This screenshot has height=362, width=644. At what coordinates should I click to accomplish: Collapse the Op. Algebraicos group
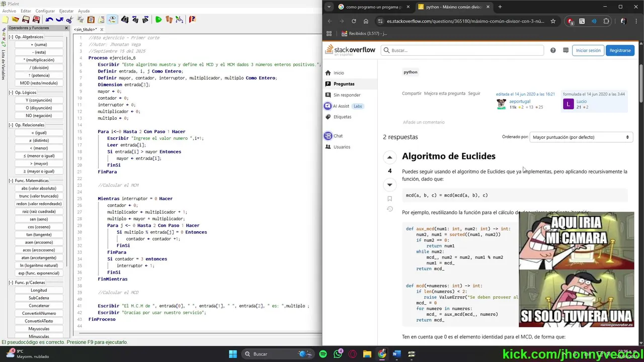(x=11, y=37)
